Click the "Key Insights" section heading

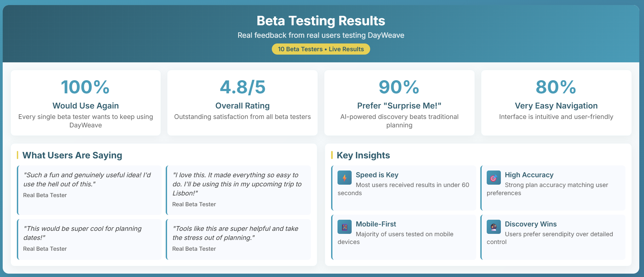point(363,155)
